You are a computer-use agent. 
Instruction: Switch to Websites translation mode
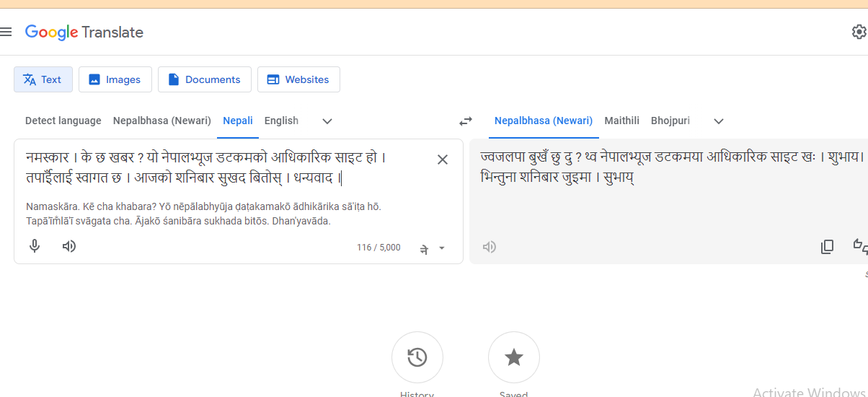[x=298, y=79]
